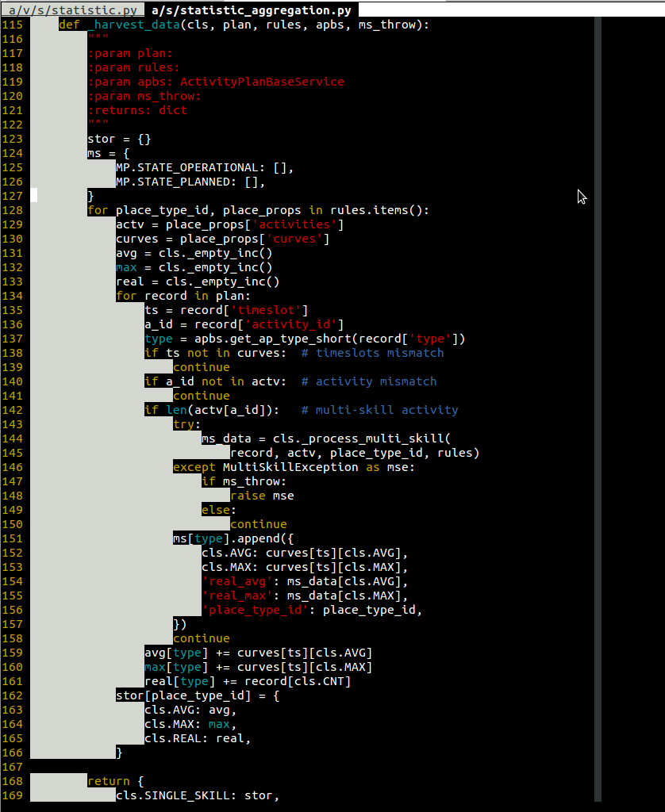Click the vertical color column bar
The height and width of the screenshot is (812, 665).
599,396
